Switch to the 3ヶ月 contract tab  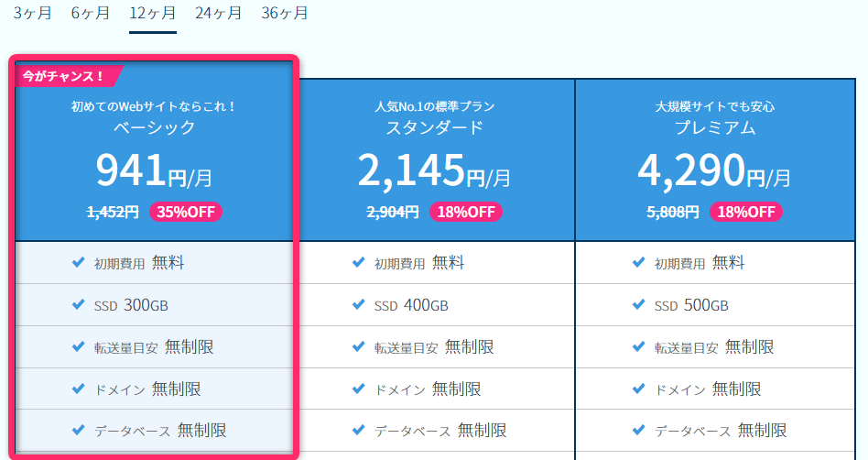pyautogui.click(x=32, y=13)
